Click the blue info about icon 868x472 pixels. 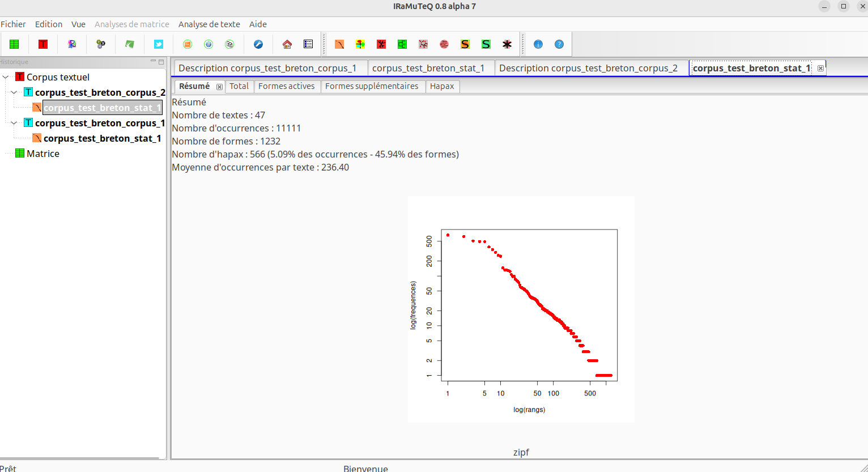pos(538,44)
